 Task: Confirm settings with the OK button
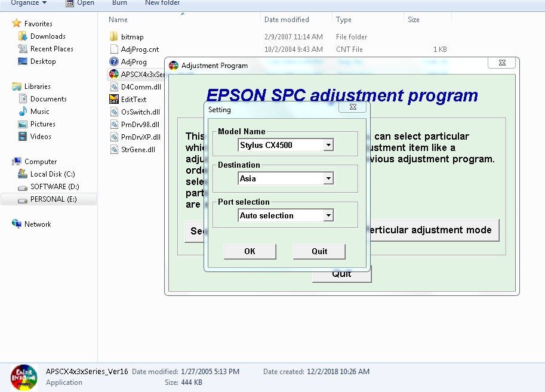[x=250, y=251]
